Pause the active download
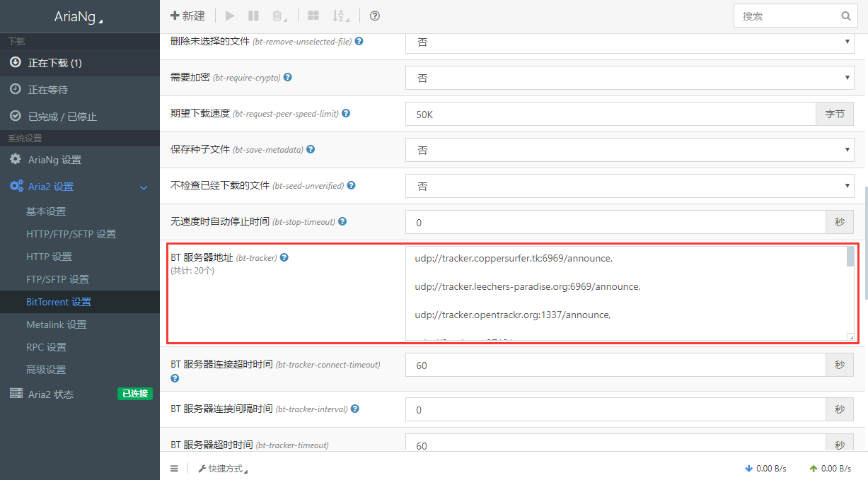 pyautogui.click(x=253, y=15)
